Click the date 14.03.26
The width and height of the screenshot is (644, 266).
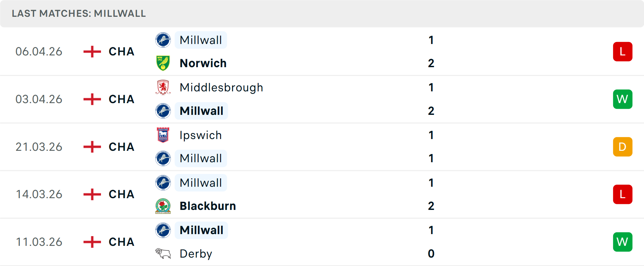[x=39, y=194]
